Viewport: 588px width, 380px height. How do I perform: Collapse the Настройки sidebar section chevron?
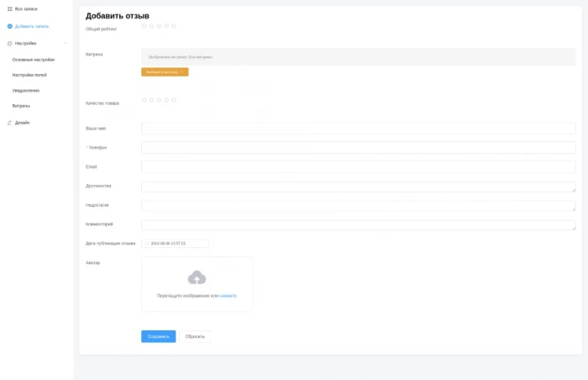click(66, 43)
